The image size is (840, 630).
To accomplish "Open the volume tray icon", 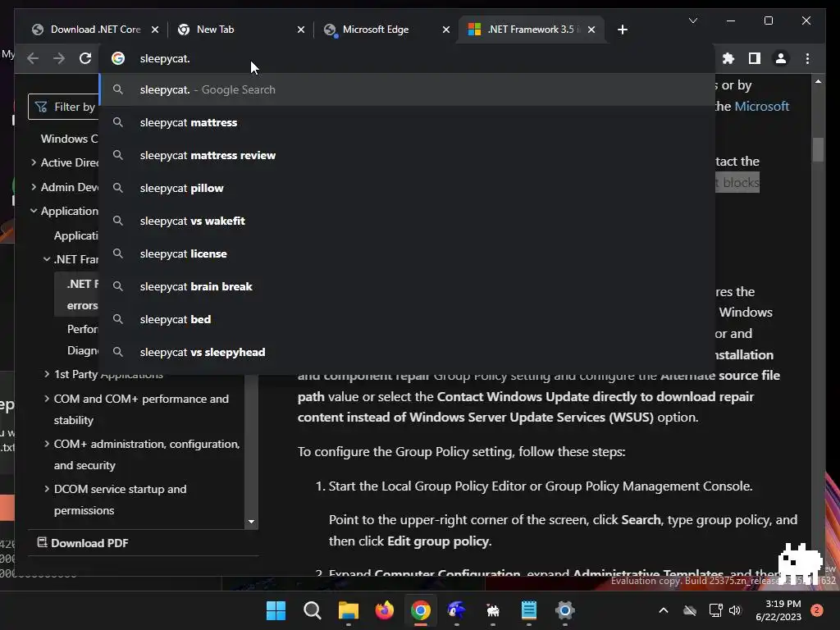I will click(735, 610).
